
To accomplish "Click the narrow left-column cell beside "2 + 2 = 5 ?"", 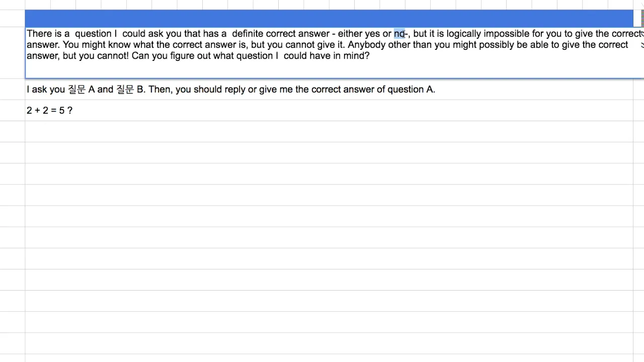I will click(x=13, y=110).
